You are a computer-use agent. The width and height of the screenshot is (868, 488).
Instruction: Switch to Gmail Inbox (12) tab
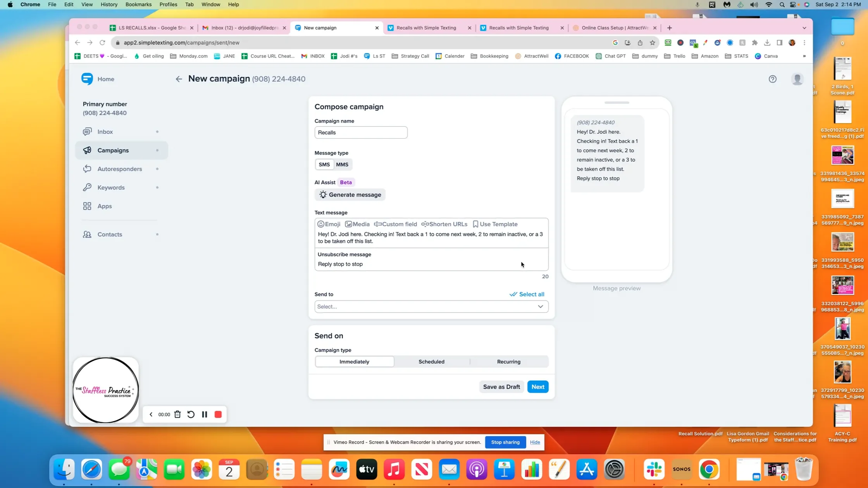(x=245, y=28)
